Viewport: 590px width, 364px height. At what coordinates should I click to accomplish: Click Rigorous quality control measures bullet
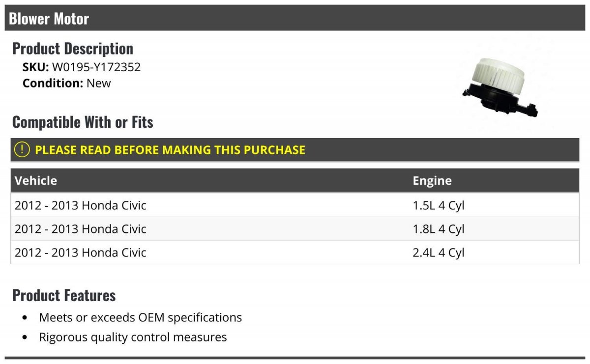coord(133,337)
